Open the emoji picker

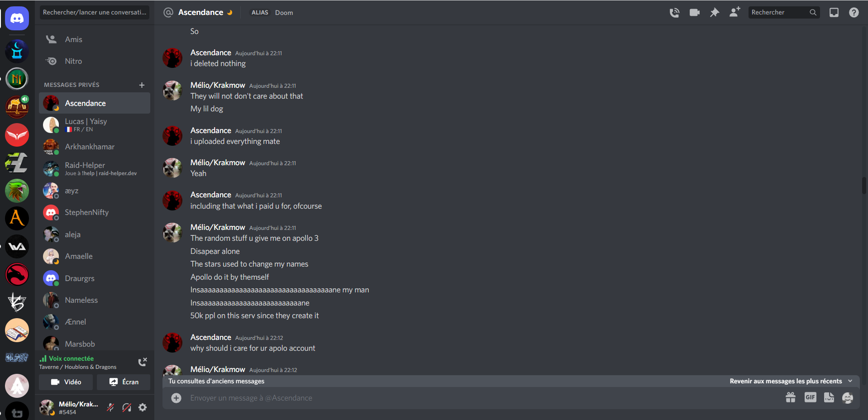click(847, 398)
